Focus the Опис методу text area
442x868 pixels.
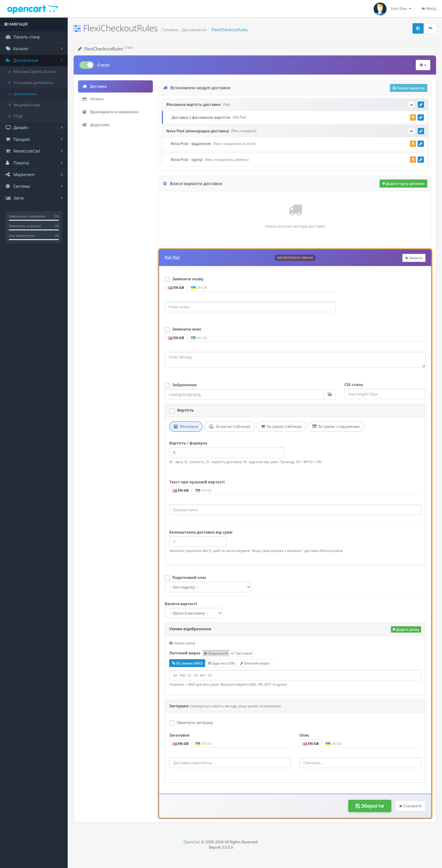click(x=295, y=360)
